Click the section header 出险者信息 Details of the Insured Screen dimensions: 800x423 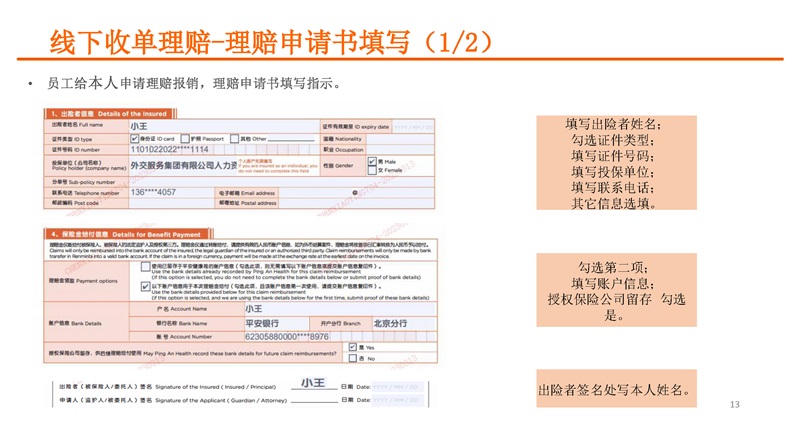[110, 114]
